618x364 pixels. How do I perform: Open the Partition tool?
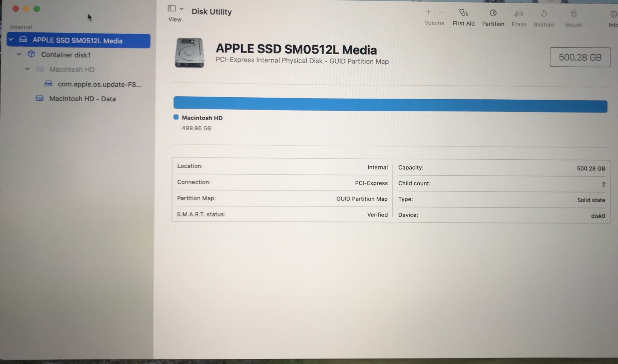point(493,13)
